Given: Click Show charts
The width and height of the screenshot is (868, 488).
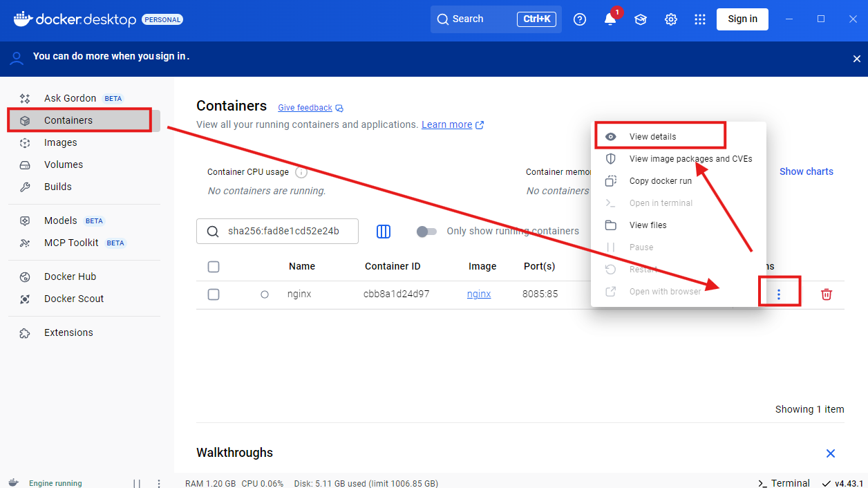Looking at the screenshot, I should coord(806,171).
